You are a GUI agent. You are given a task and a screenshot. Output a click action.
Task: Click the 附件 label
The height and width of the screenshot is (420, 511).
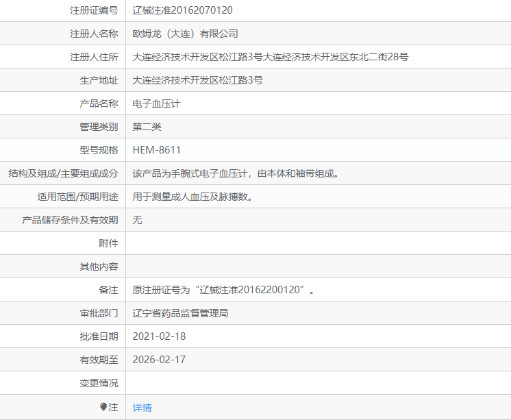pos(108,243)
